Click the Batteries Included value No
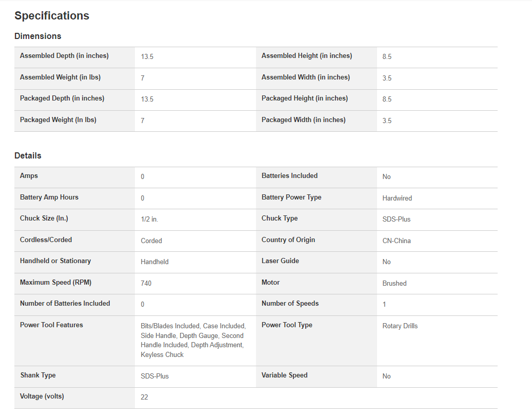The height and width of the screenshot is (418, 532). (x=386, y=177)
